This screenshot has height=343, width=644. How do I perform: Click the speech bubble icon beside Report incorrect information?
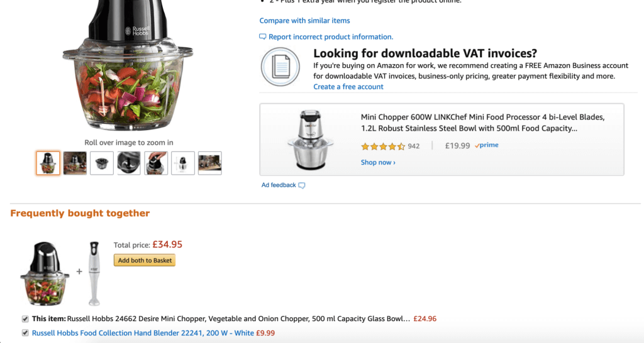pyautogui.click(x=263, y=37)
